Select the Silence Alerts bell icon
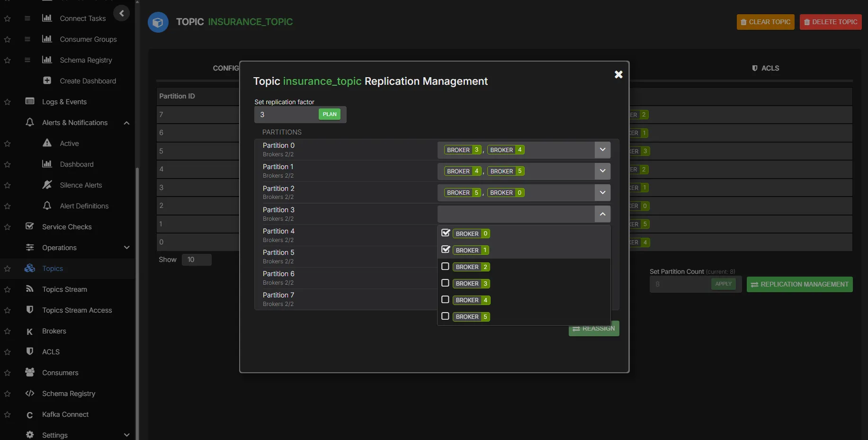The image size is (868, 440). click(47, 185)
